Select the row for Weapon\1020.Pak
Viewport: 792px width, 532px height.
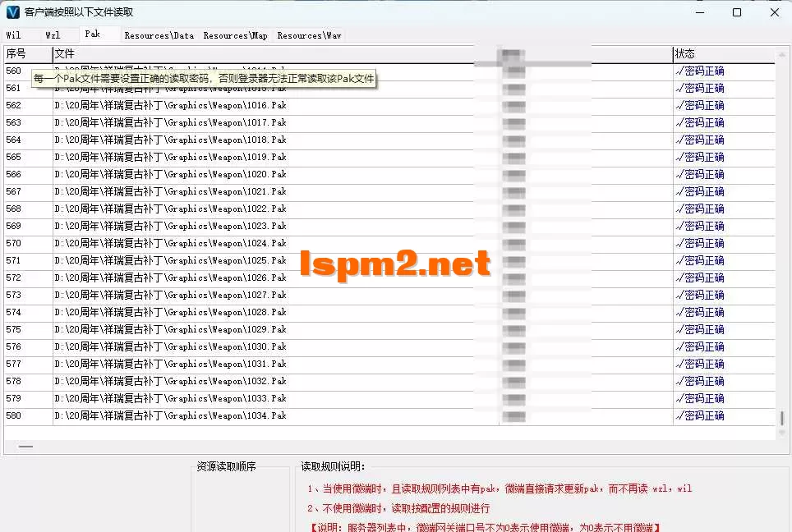coord(389,174)
